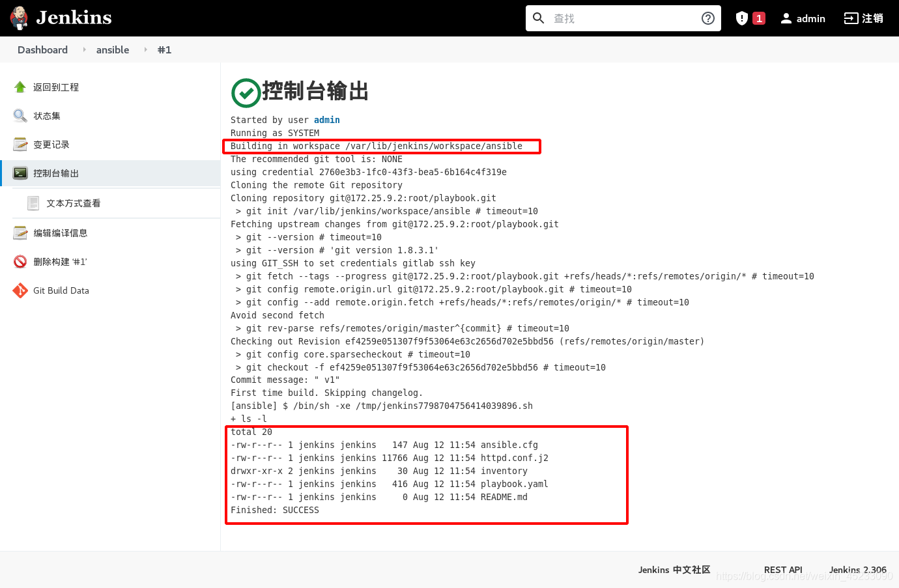Open 变更记录 sidebar item
This screenshot has width=899, height=588.
pyautogui.click(x=51, y=145)
